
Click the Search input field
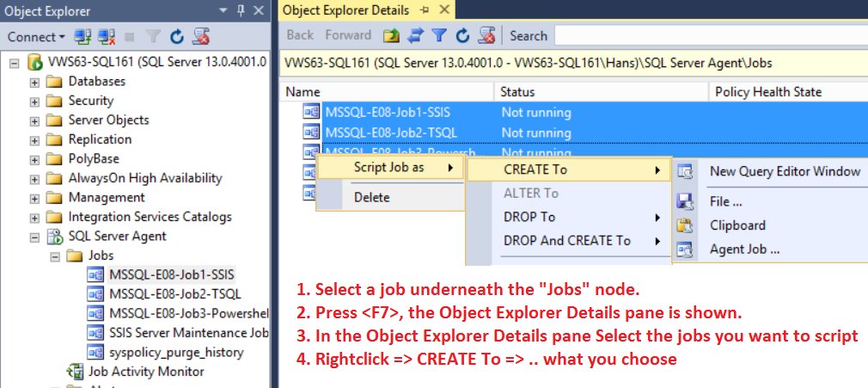(x=711, y=35)
